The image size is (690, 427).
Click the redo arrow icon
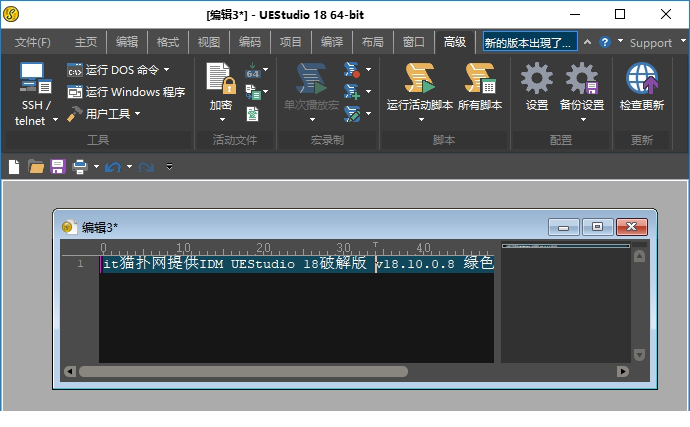click(x=146, y=167)
